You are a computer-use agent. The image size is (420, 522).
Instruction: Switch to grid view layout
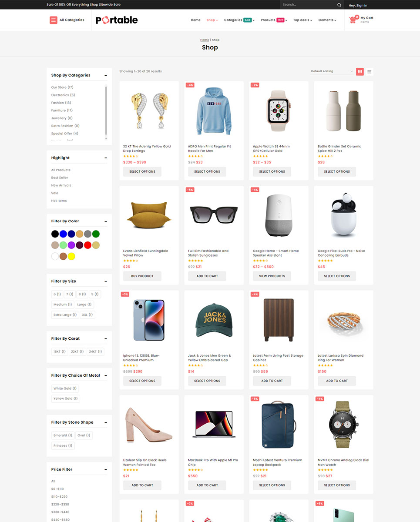pyautogui.click(x=360, y=71)
